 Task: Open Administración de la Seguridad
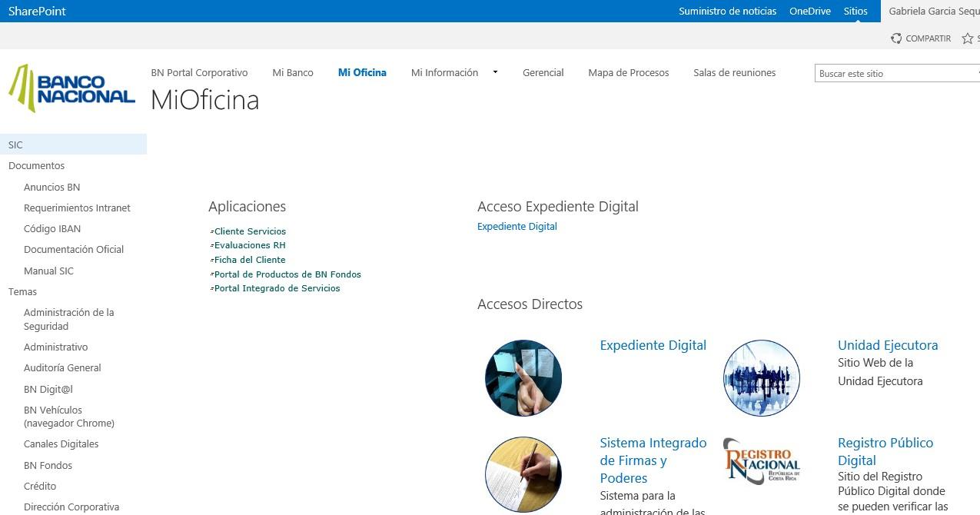68,319
